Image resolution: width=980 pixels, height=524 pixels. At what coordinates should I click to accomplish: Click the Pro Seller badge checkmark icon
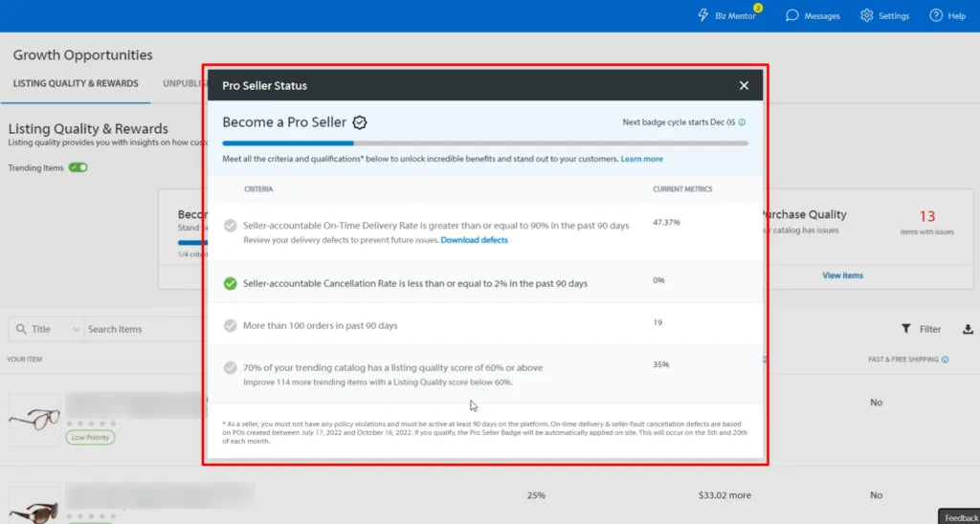pyautogui.click(x=360, y=122)
